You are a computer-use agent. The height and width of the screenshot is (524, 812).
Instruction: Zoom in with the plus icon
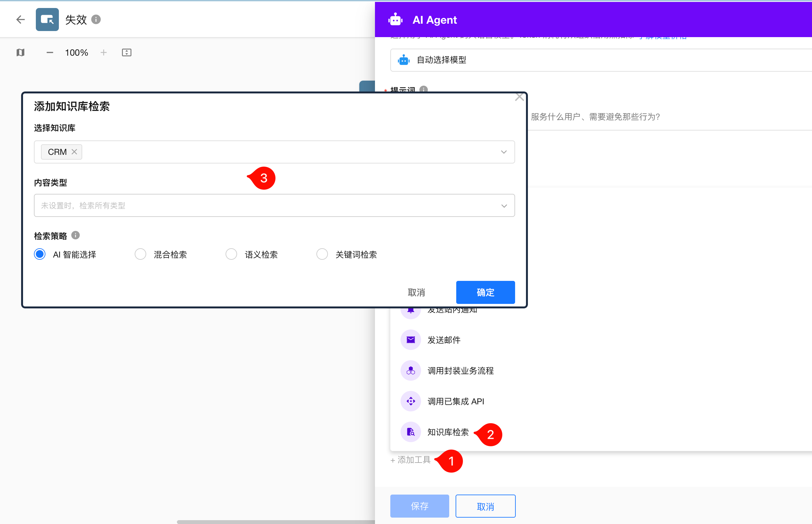pos(103,52)
